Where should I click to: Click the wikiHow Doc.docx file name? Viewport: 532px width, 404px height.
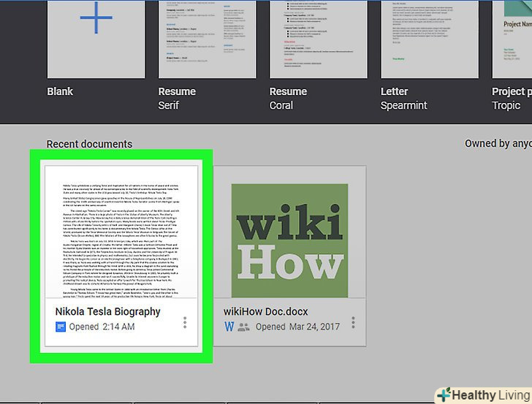(x=266, y=311)
